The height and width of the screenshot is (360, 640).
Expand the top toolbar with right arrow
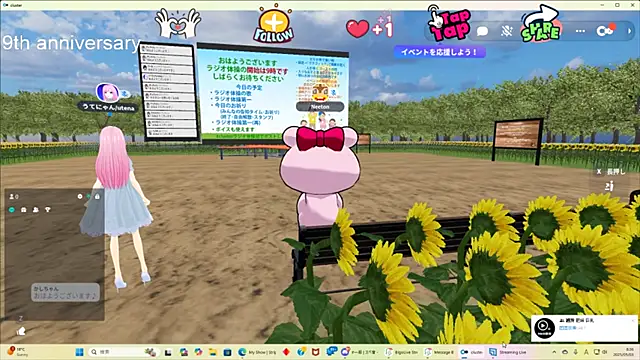pyautogui.click(x=629, y=31)
